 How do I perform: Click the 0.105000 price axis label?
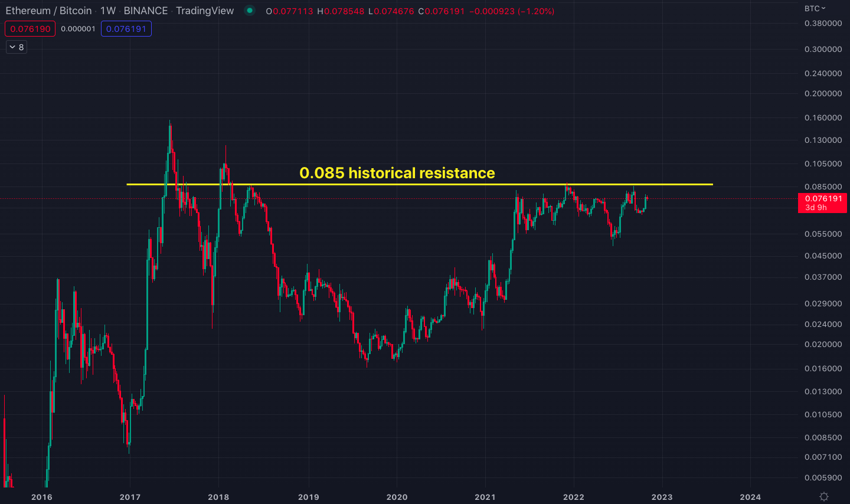click(x=823, y=164)
